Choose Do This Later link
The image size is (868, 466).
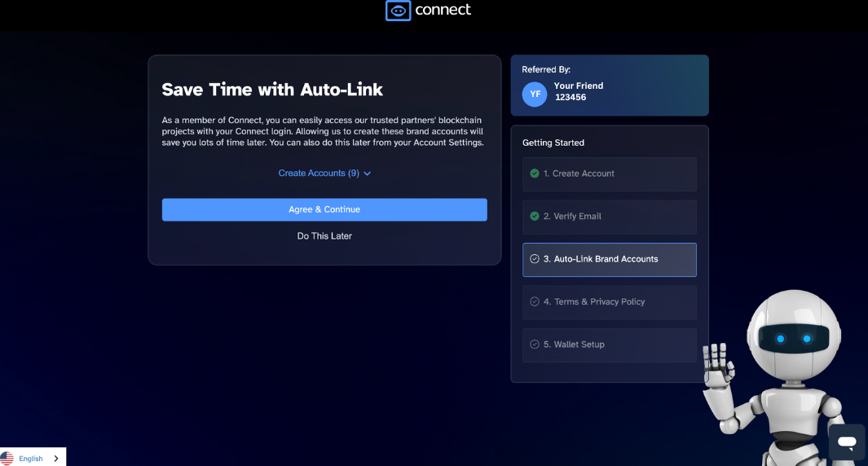tap(324, 235)
